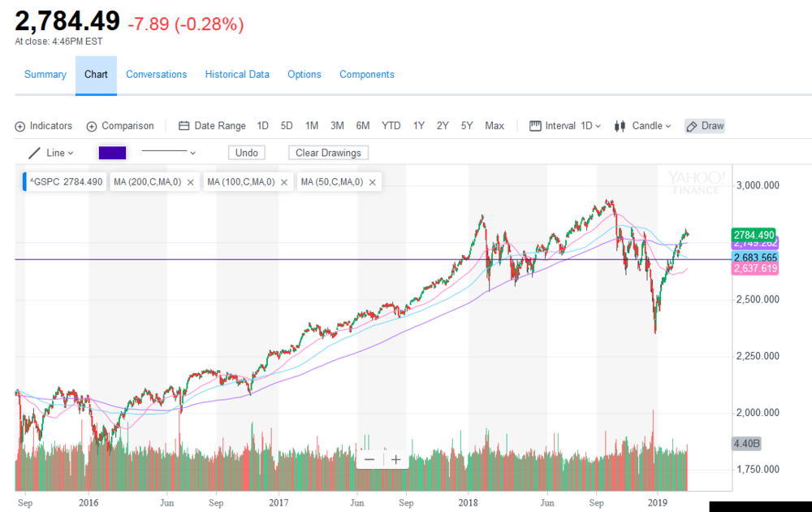Select the purple drawing color swatch

click(x=112, y=152)
